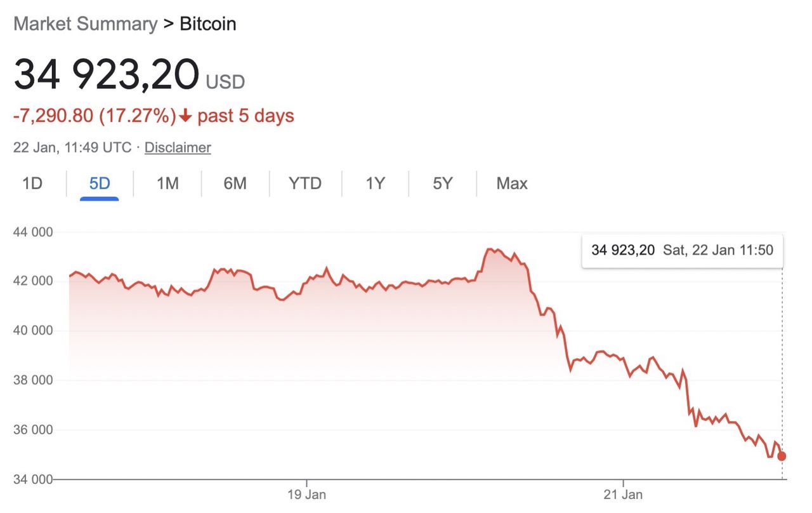
Task: Click the USD currency label
Action: pos(225,82)
